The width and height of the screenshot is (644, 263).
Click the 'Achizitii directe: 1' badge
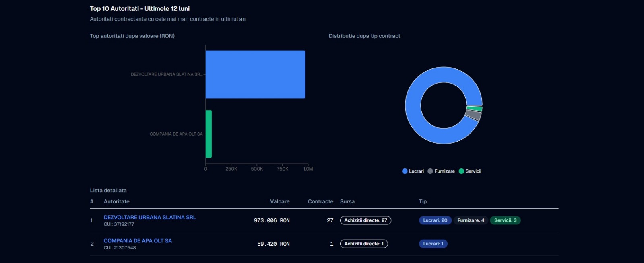pyautogui.click(x=363, y=244)
